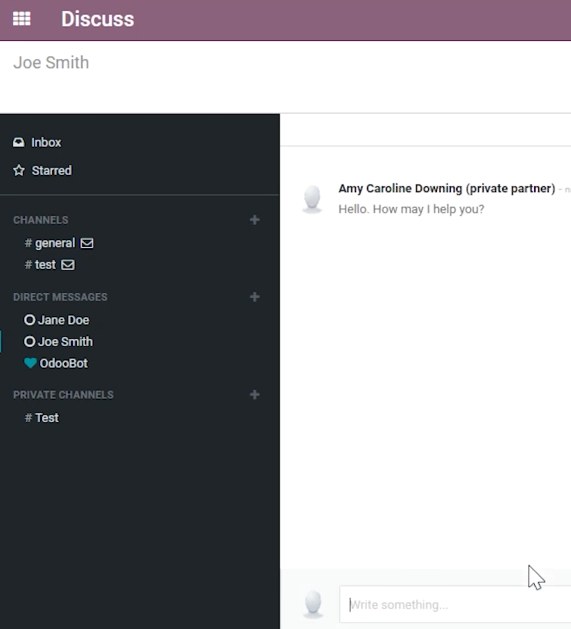Create a private channel with plus icon
The image size is (571, 629).
coord(254,395)
